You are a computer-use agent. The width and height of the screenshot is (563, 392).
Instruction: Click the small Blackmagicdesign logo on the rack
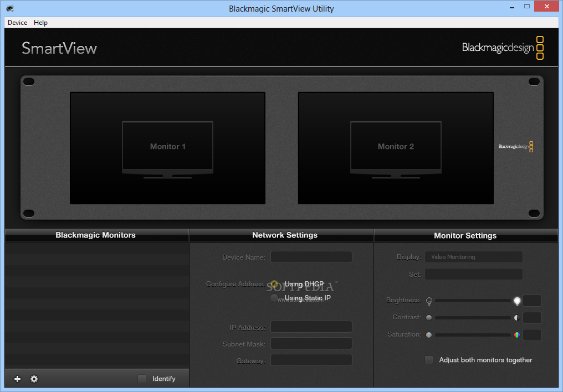(516, 146)
